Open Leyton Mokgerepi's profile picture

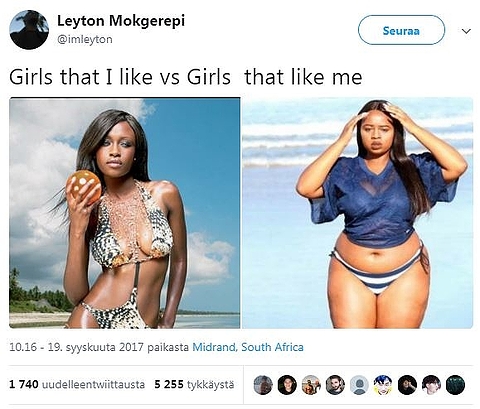coord(29,30)
